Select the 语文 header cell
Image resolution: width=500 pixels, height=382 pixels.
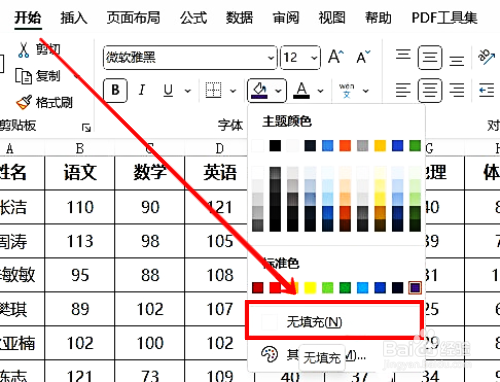pos(80,173)
